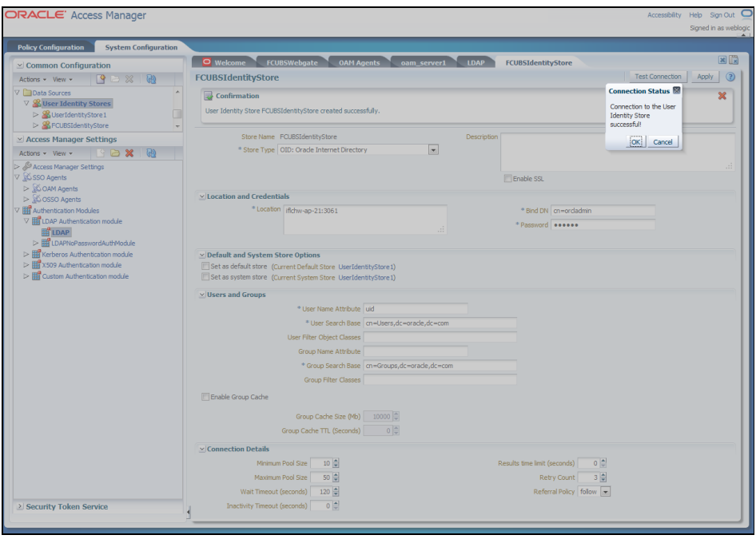Click the Access Manager Settings wrench icon
Screen dimensions: 756x539
click(x=27, y=166)
